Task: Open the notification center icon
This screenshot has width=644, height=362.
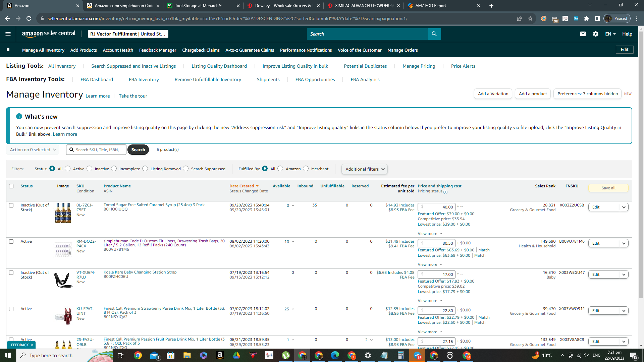Action: click(634, 355)
